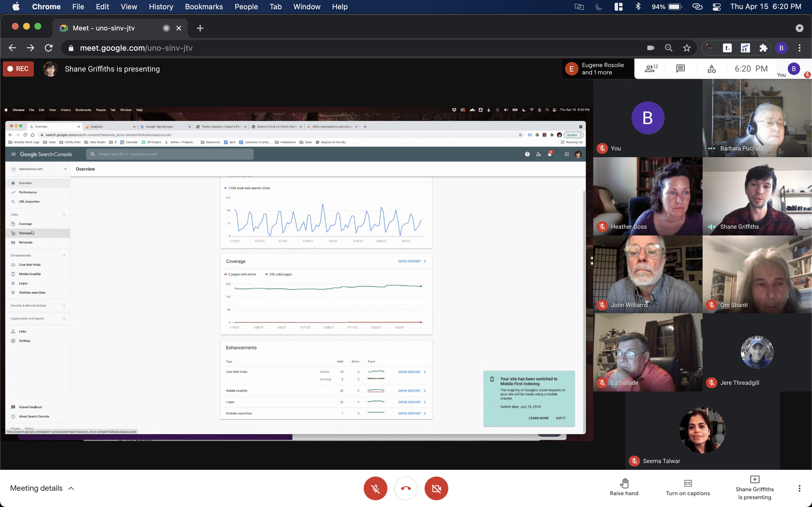Toggle mute on Heather Goss tile
Screen dimensions: 812x507
[602, 227]
